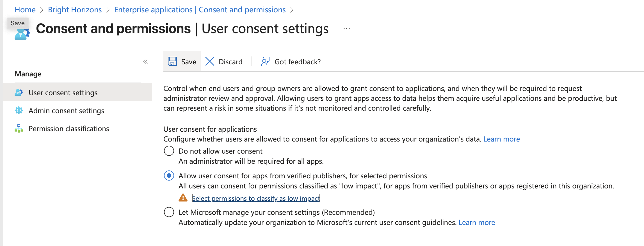Click the Save disk icon in toolbar
This screenshot has width=644, height=246.
(x=172, y=61)
